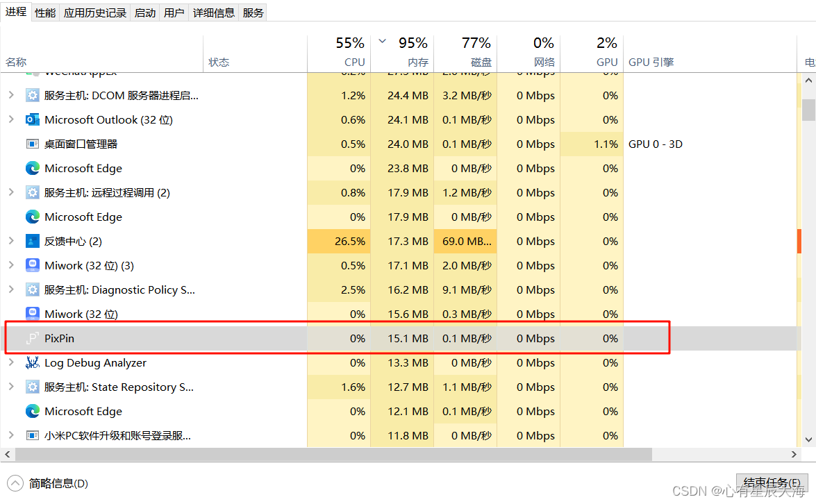Sort by the 状态 column header

255,53
